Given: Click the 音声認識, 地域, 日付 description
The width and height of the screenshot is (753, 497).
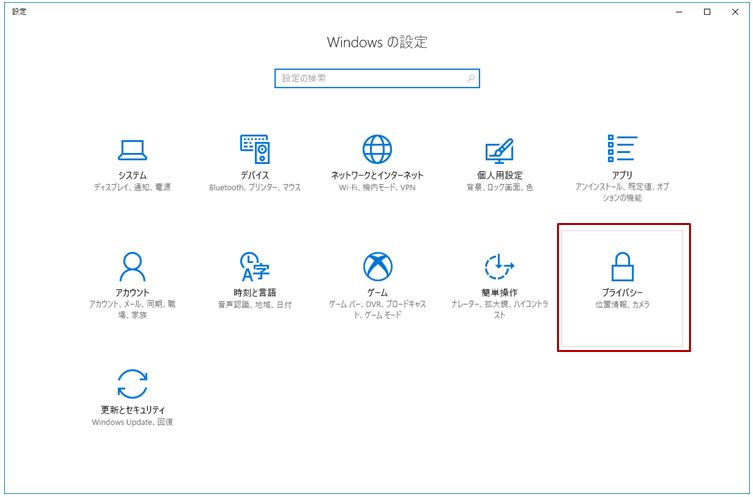Looking at the screenshot, I should [x=255, y=304].
